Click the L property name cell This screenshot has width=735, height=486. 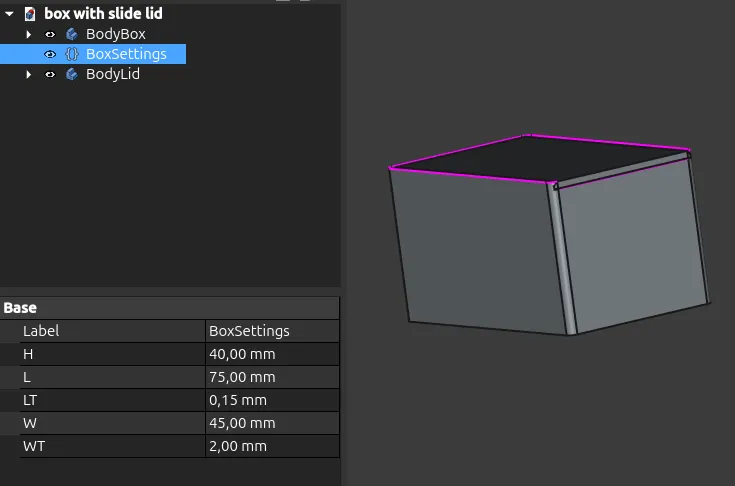(x=112, y=377)
